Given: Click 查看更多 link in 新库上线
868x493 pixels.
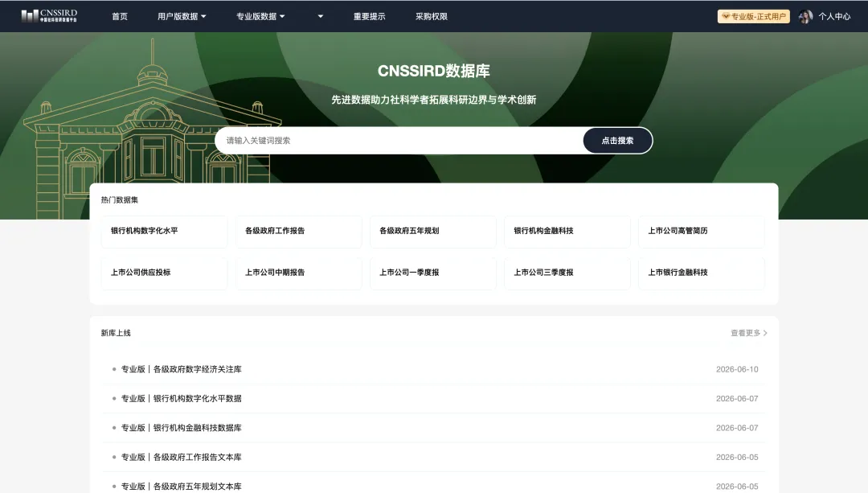Looking at the screenshot, I should point(748,333).
